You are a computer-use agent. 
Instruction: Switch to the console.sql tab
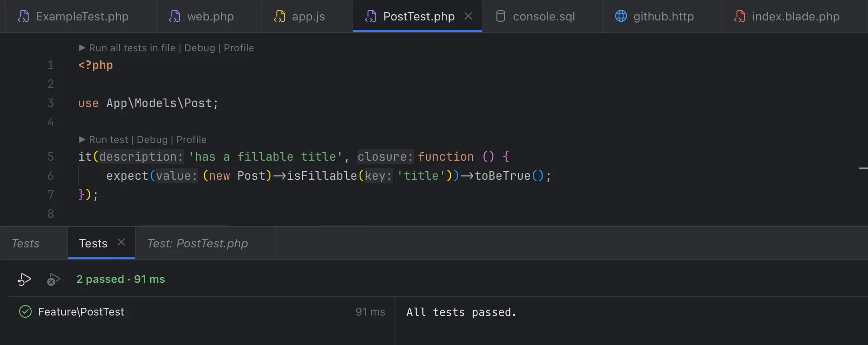543,16
